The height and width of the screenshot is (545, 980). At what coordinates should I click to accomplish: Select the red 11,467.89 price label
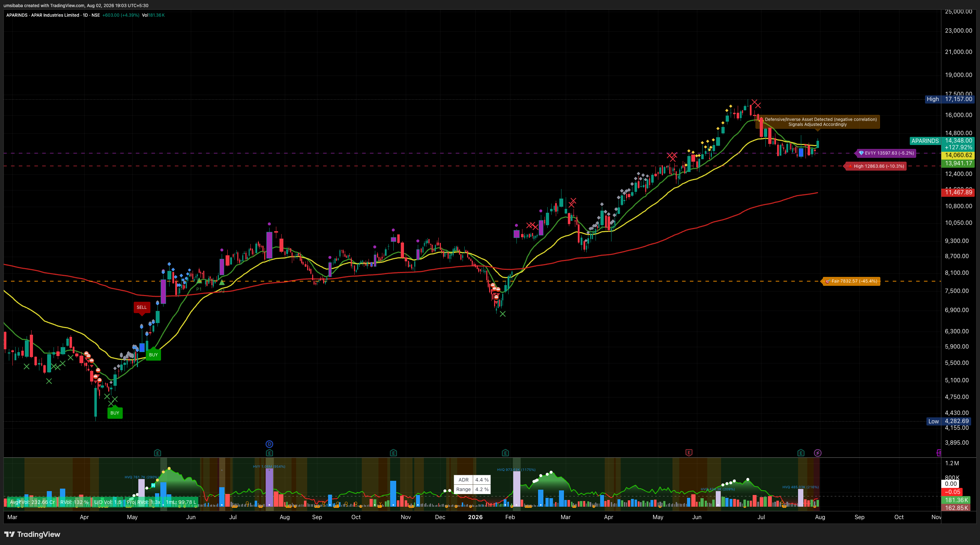[x=958, y=192]
